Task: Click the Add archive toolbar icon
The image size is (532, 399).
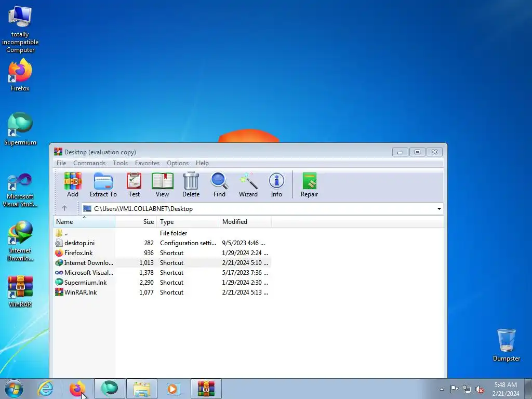Action: pos(73,184)
